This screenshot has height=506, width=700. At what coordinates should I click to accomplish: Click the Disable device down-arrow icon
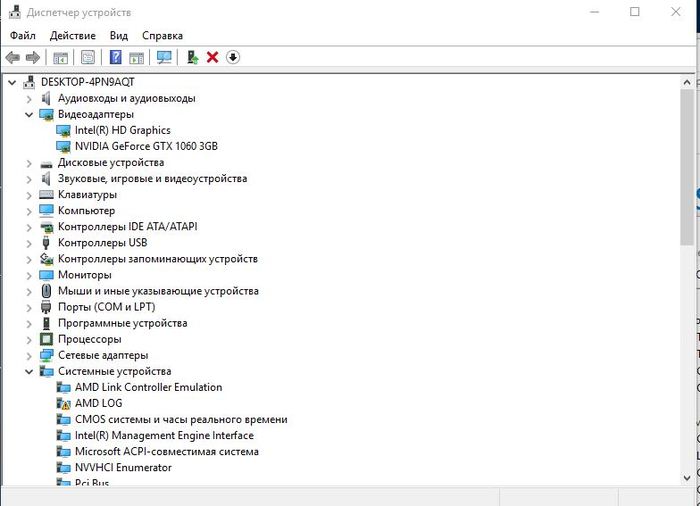tap(233, 58)
